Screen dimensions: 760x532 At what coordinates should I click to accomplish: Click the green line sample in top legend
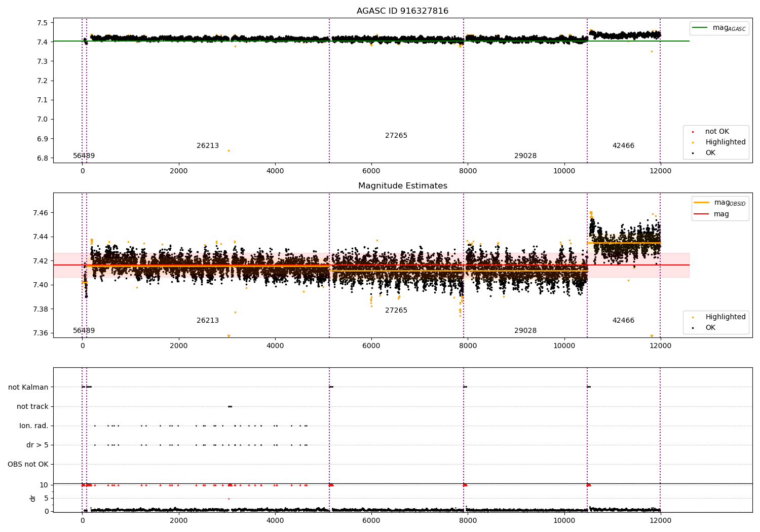[x=700, y=28]
